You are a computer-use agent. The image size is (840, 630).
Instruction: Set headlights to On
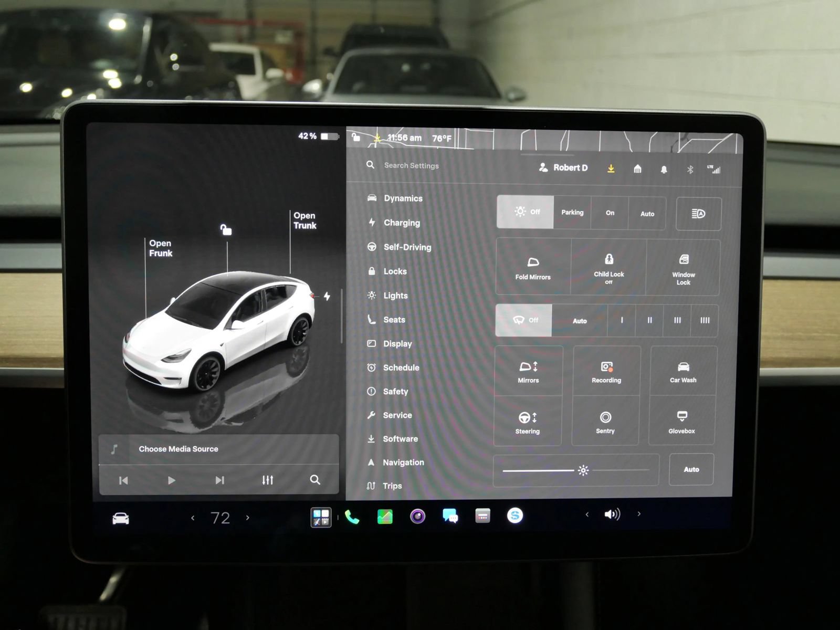(610, 213)
